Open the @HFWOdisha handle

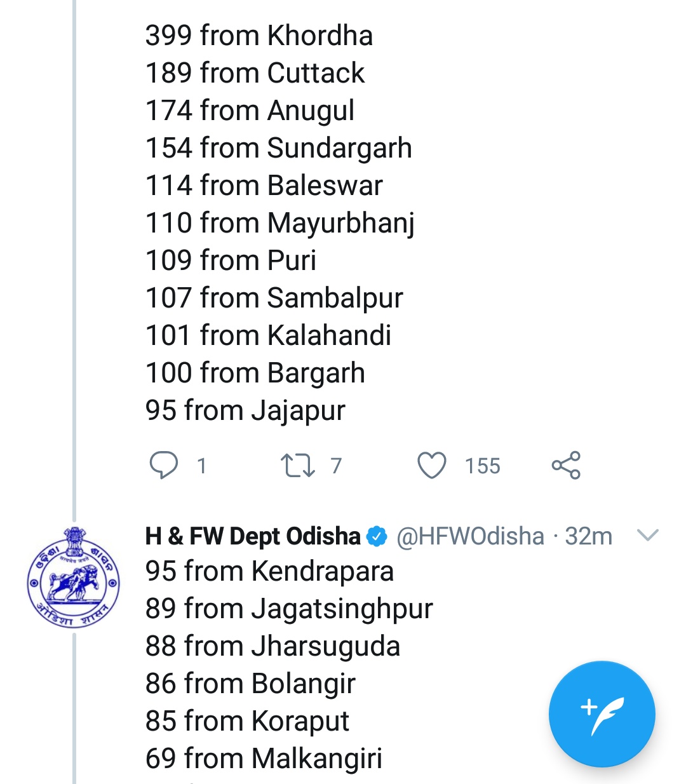click(470, 537)
